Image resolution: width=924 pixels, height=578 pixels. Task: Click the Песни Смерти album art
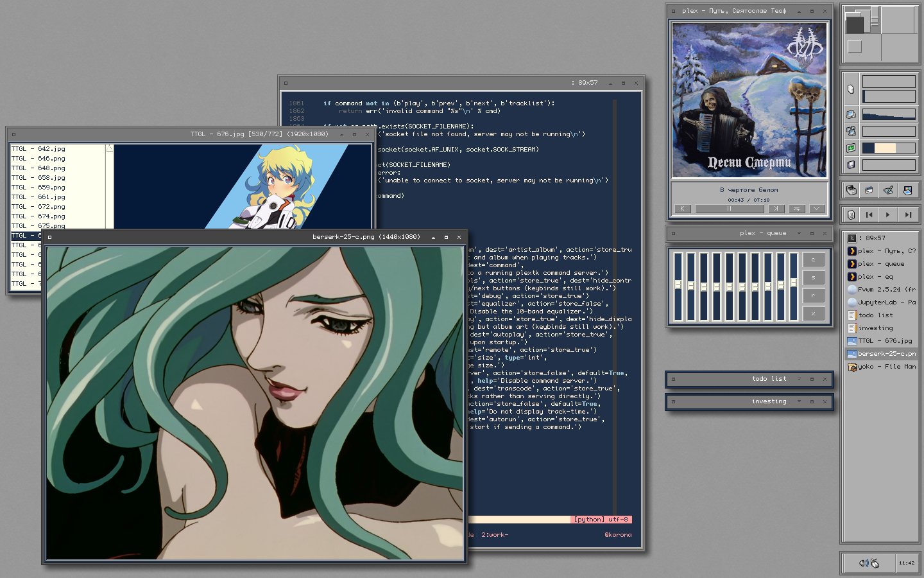point(749,100)
